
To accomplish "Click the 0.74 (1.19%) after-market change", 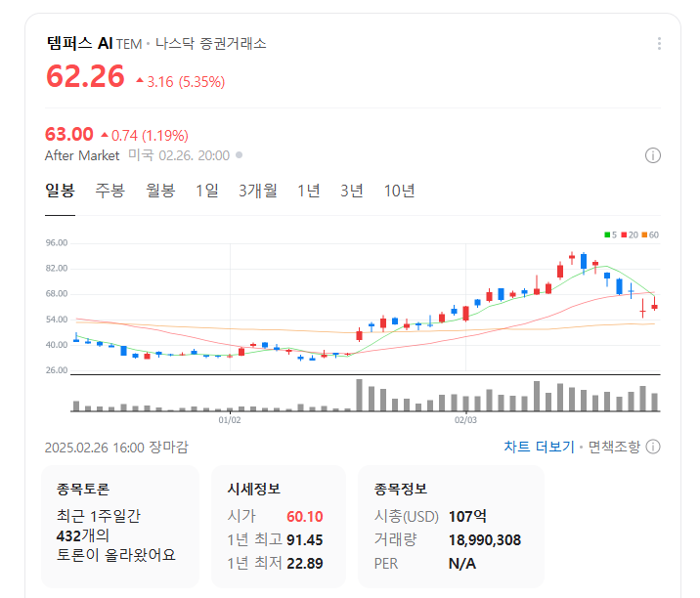I will (x=145, y=135).
